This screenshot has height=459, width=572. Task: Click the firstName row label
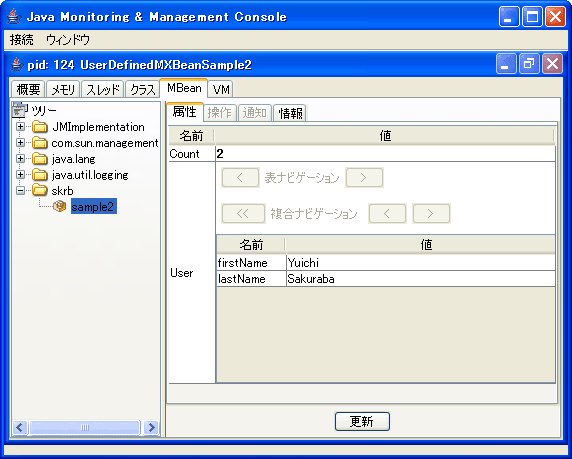(251, 263)
